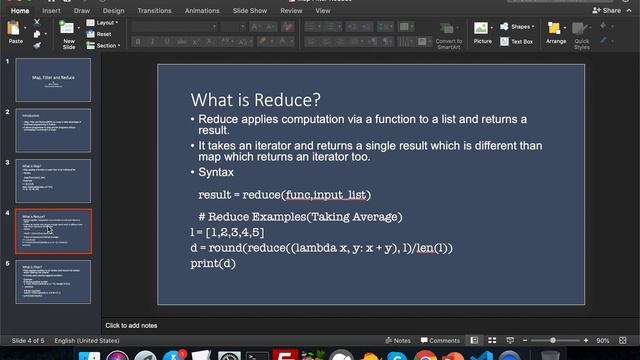
Task: Click the Decrease Font Size icon
Action: [270, 27]
